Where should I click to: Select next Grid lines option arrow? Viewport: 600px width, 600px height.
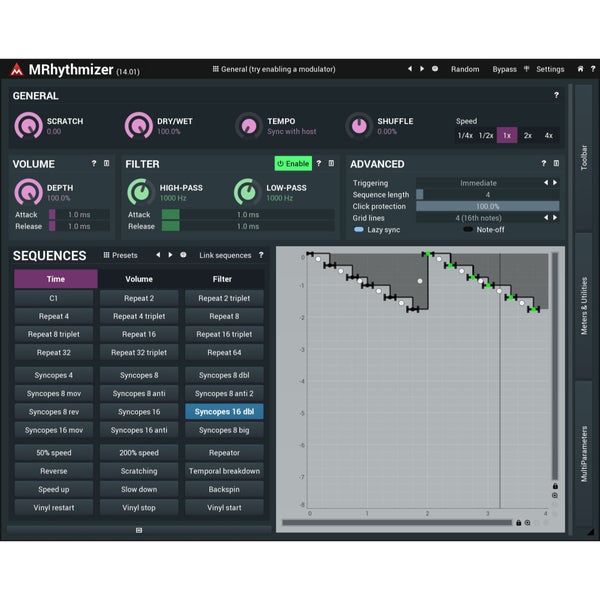coord(555,218)
